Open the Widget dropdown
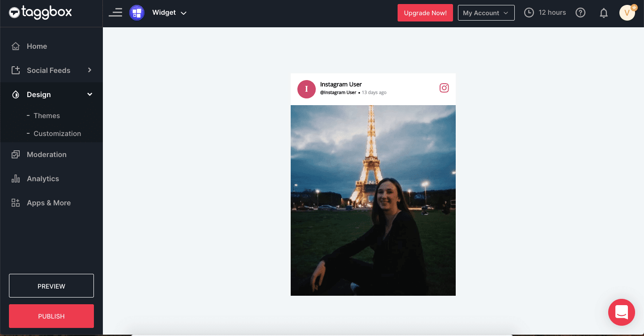Screen dimensions: 644x336 click(169, 13)
